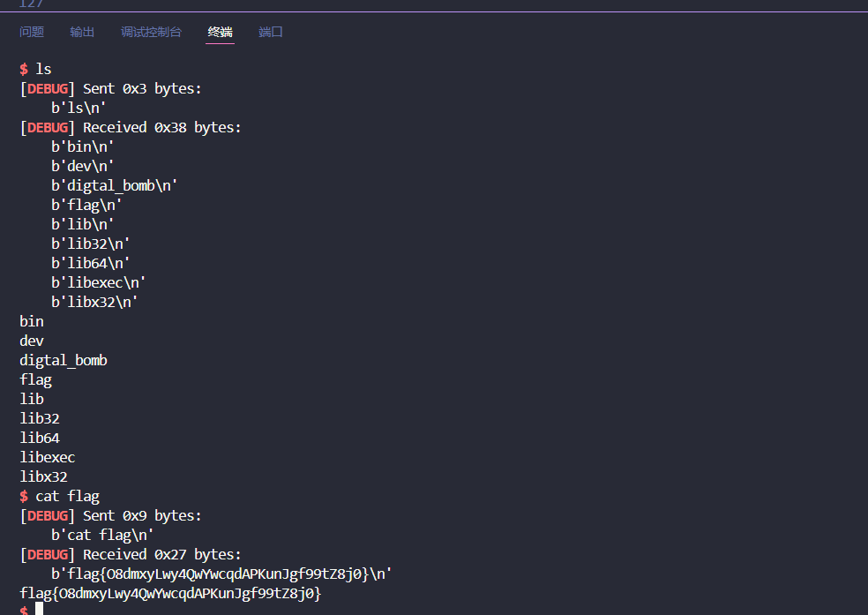Click editor line number 127 above the panel

(31, 4)
